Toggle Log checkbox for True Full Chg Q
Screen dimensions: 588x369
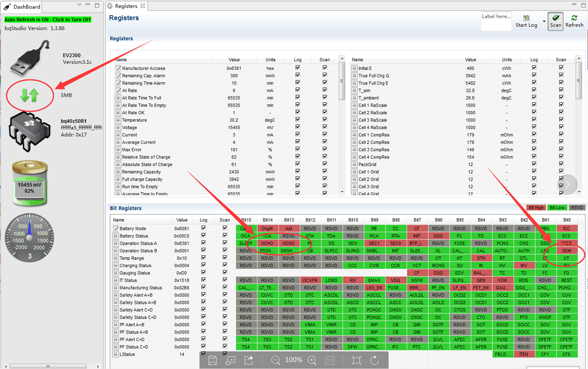click(534, 76)
